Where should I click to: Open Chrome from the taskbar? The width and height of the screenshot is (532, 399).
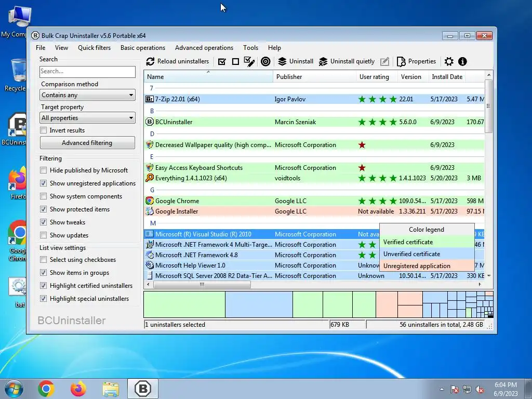point(46,389)
